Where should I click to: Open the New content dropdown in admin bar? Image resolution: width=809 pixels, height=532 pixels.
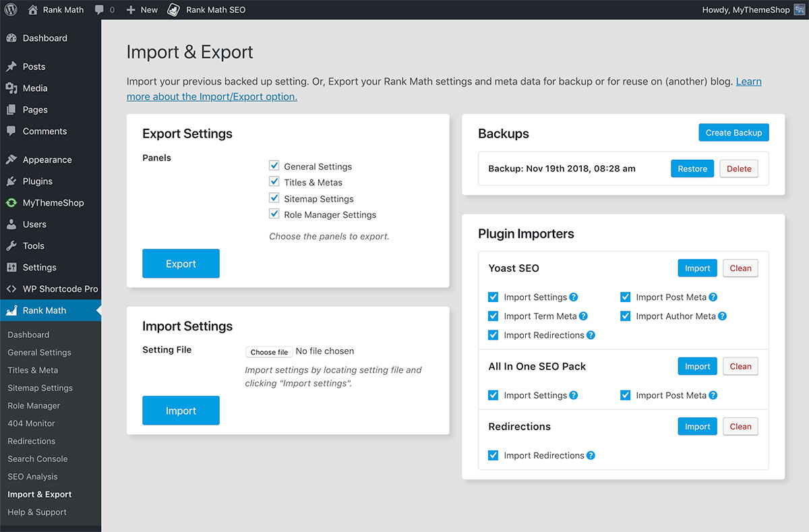click(142, 10)
